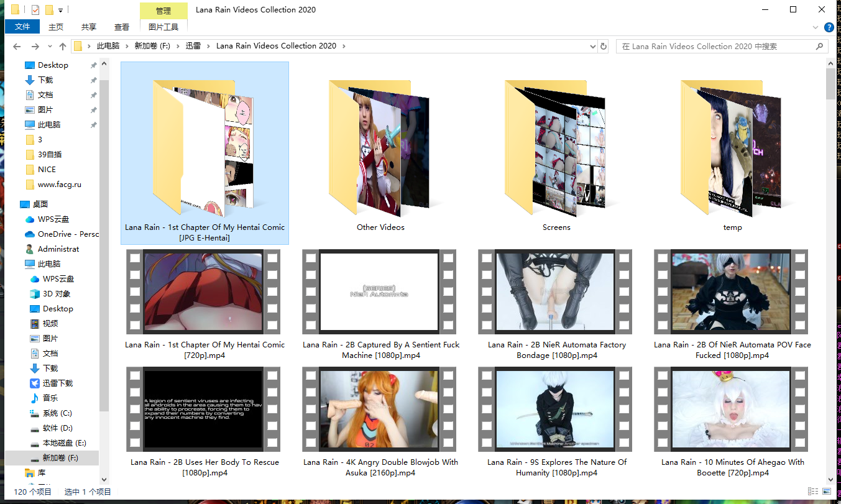841x504 pixels.
Task: Go back using the Back arrow
Action: click(x=17, y=46)
